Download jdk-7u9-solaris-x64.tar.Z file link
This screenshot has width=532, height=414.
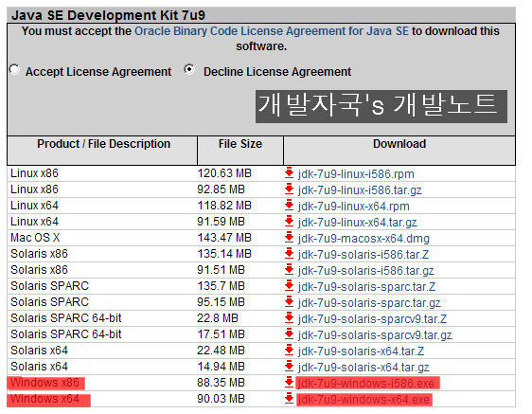pos(361,351)
